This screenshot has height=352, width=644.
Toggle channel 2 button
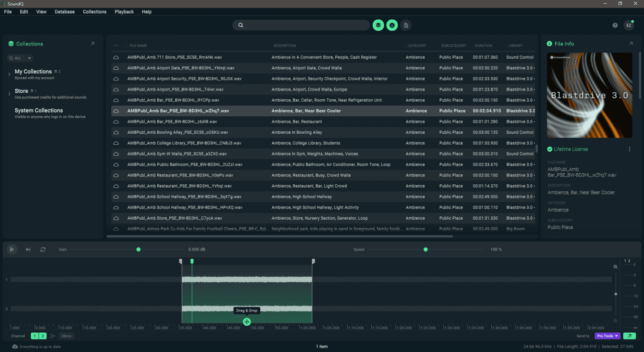tap(42, 336)
